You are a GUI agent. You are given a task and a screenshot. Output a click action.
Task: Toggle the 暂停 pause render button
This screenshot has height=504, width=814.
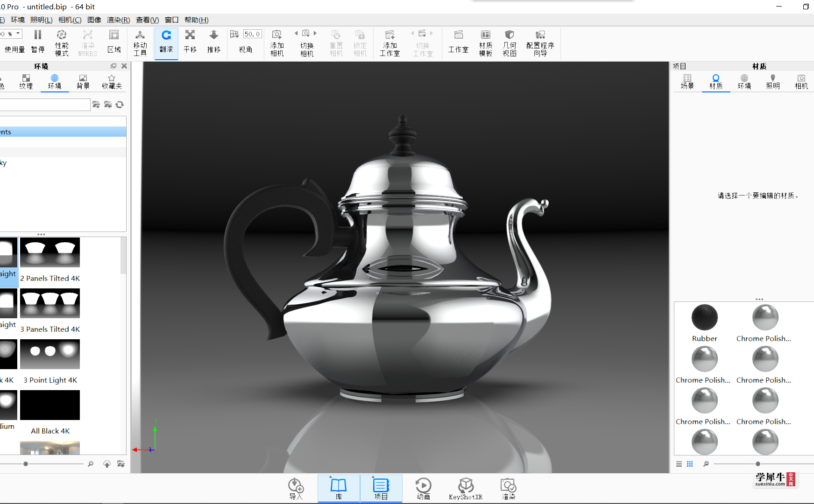[38, 42]
